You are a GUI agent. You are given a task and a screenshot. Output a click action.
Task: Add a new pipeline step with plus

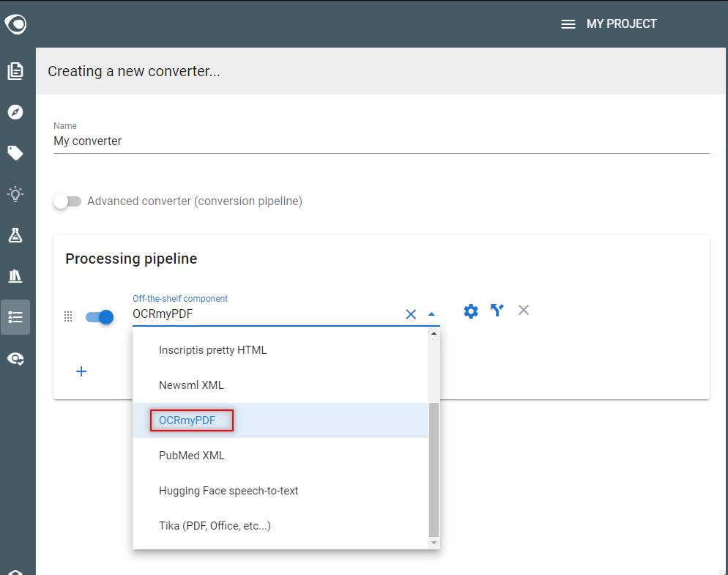point(81,371)
